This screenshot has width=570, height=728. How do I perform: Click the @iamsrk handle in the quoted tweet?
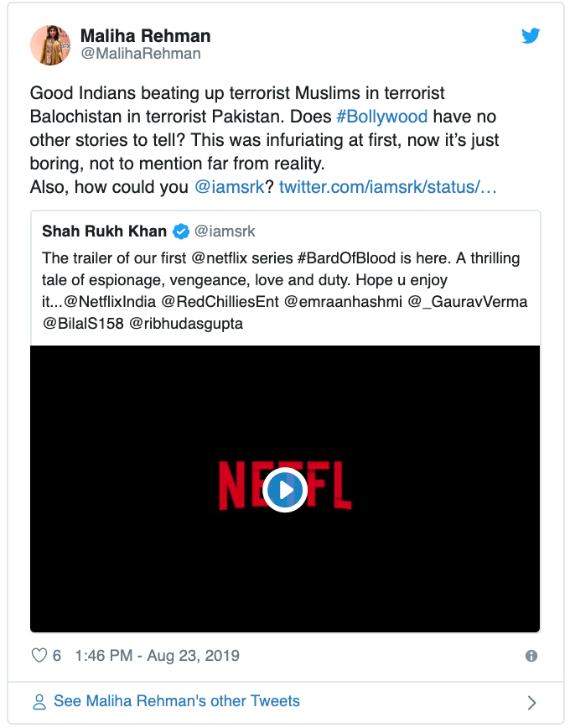[x=225, y=231]
